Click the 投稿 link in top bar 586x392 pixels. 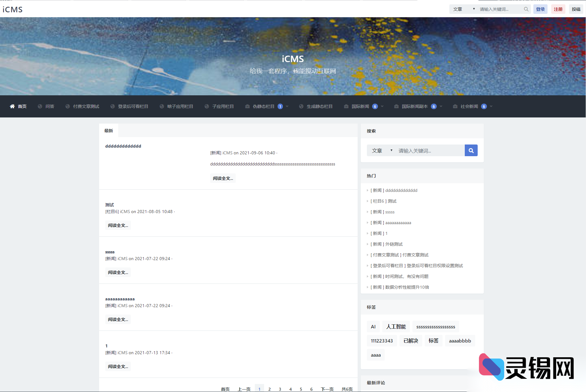point(576,9)
